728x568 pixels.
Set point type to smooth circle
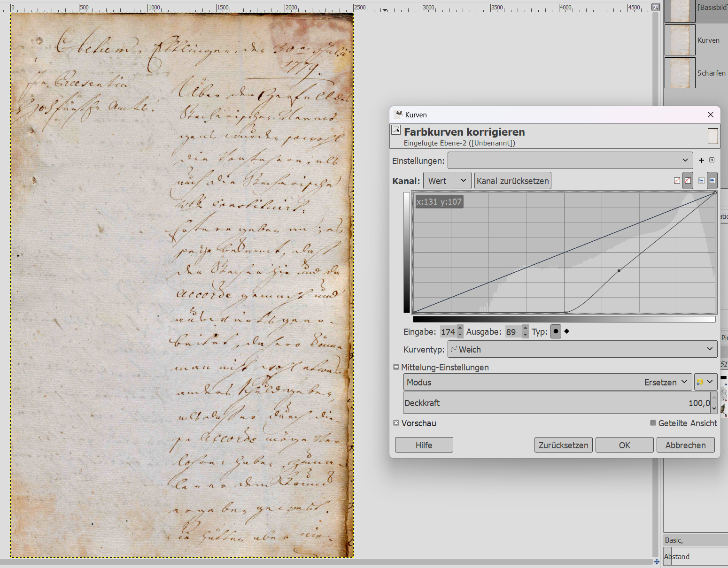[x=556, y=331]
